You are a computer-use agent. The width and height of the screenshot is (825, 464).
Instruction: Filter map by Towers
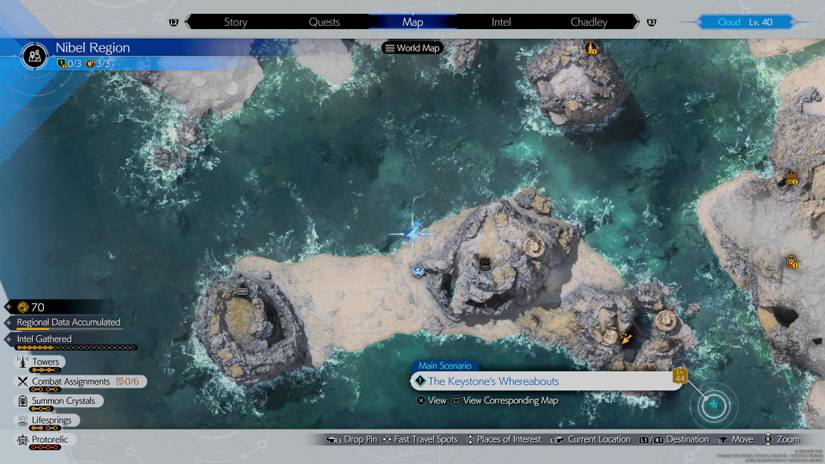(x=46, y=362)
